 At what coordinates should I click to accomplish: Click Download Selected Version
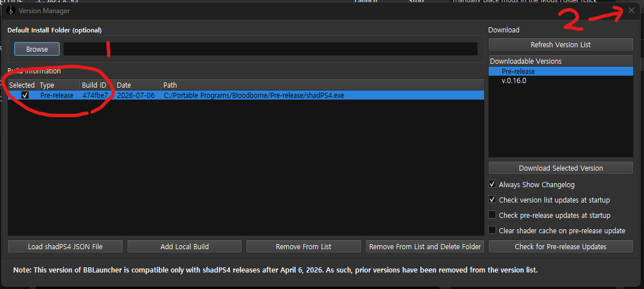(560, 168)
